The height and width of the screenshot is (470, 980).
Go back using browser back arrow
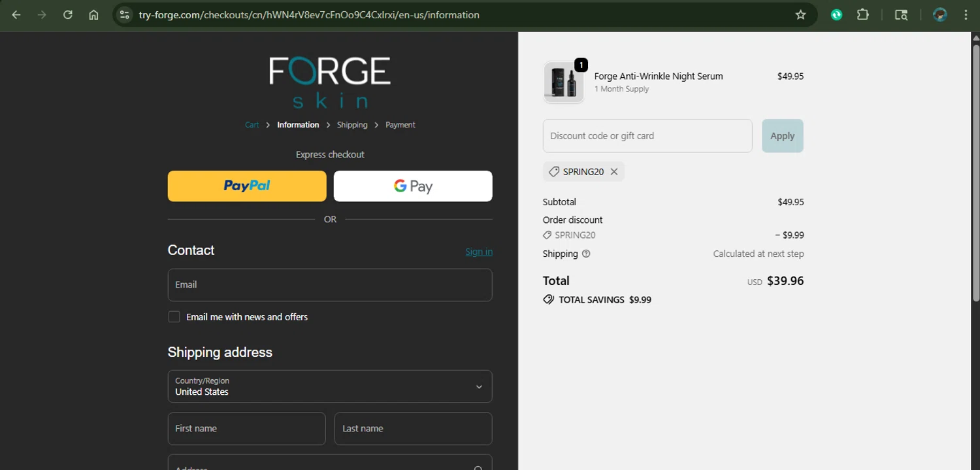[x=16, y=14]
